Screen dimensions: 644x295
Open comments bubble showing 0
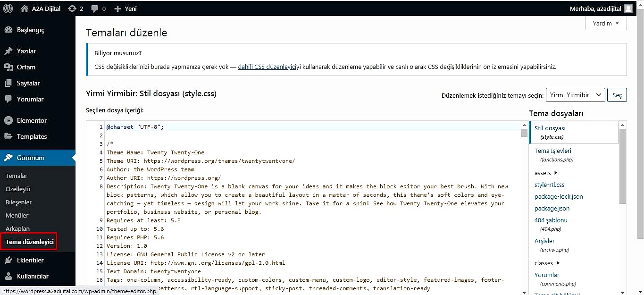point(98,8)
